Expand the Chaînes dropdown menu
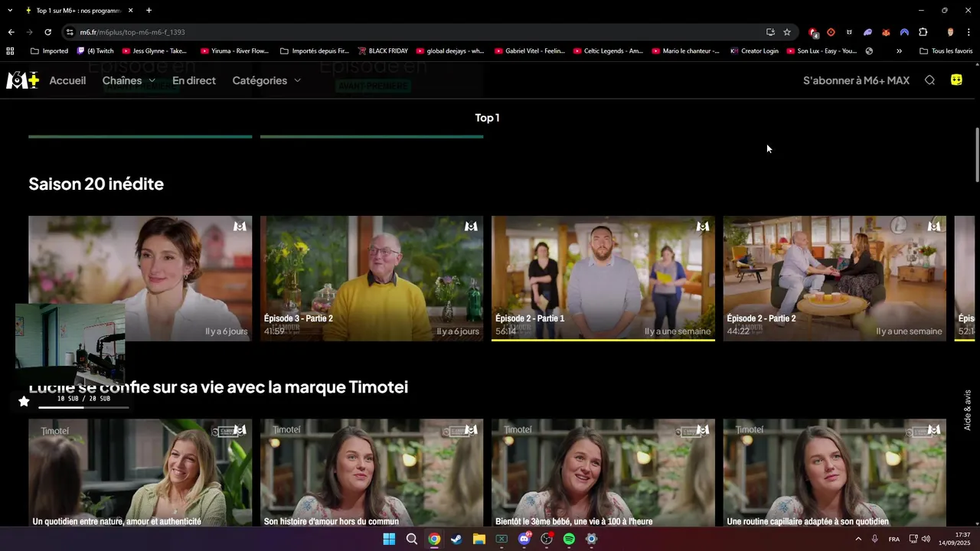 129,80
